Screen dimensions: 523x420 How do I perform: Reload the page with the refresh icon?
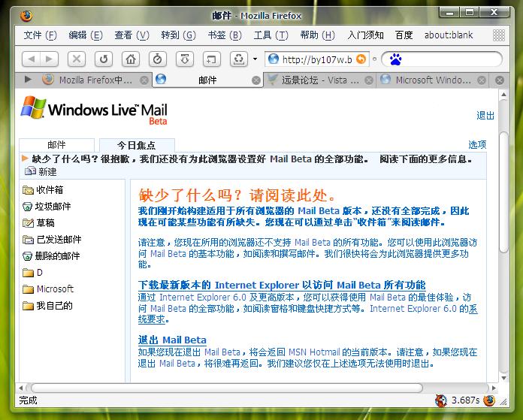[104, 59]
